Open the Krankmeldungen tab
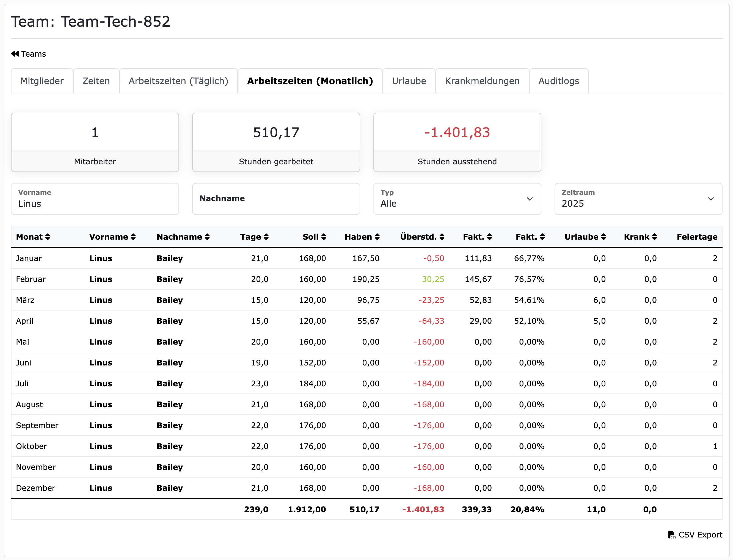 click(482, 81)
